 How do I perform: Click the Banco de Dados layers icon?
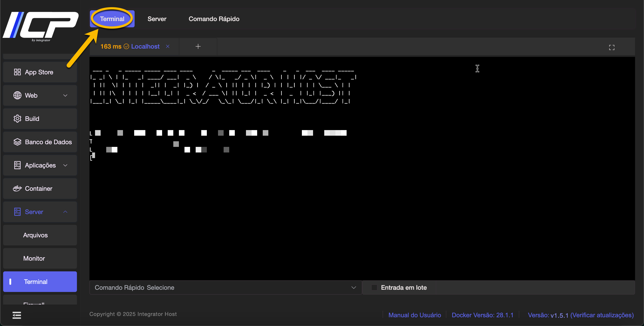click(x=17, y=142)
